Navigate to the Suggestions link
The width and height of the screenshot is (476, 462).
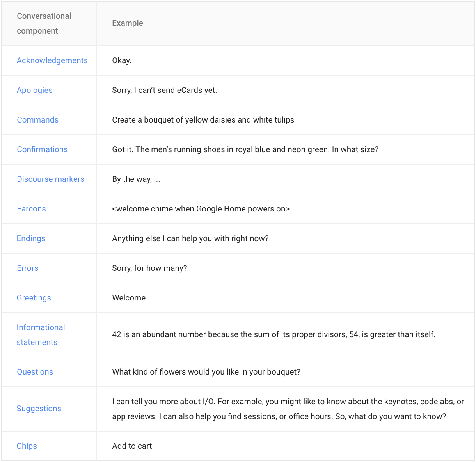point(39,409)
